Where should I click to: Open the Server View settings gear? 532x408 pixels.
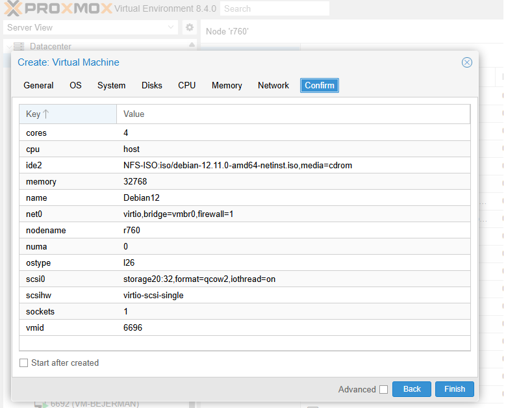coord(189,27)
